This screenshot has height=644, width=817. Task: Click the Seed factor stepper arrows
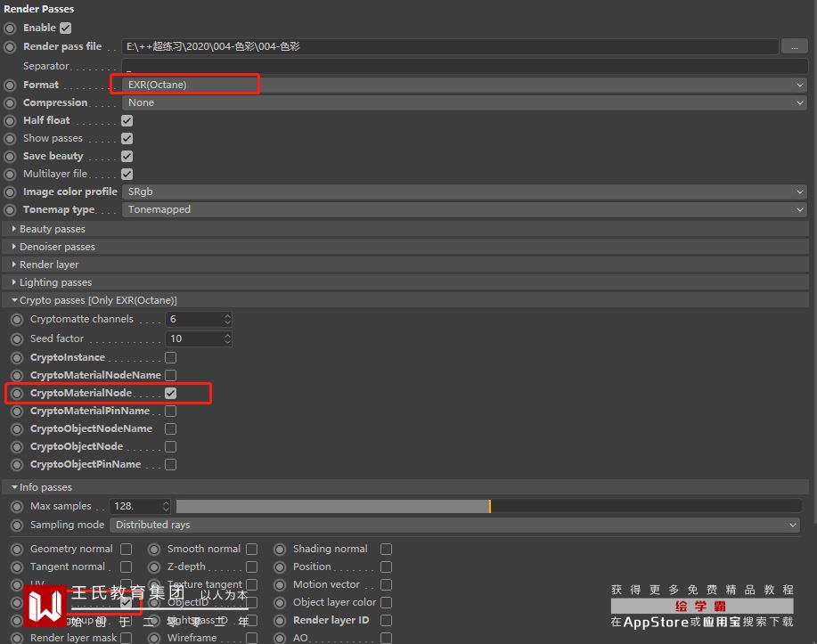pyautogui.click(x=227, y=339)
